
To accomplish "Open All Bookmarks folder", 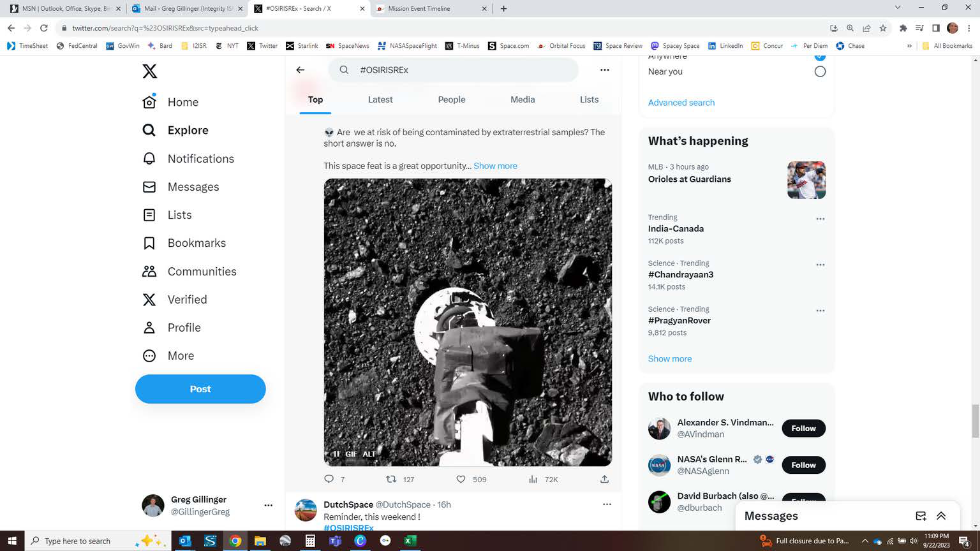I will coord(947,46).
